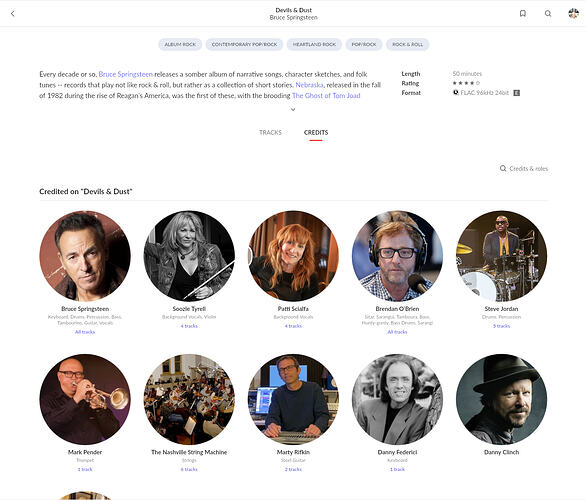Image resolution: width=586 pixels, height=500 pixels.
Task: Click the bookmark icon in header
Action: click(x=523, y=13)
